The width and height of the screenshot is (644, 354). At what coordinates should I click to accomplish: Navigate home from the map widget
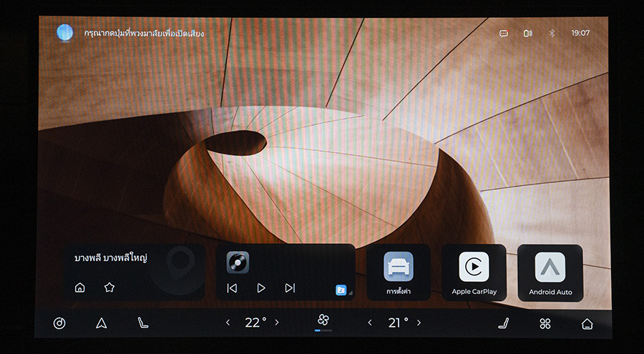80,287
